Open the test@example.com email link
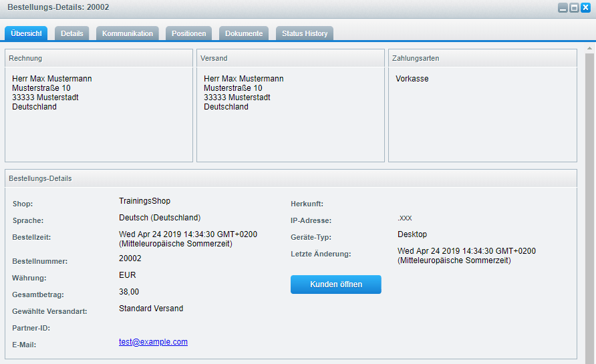This screenshot has width=596, height=364. point(153,341)
